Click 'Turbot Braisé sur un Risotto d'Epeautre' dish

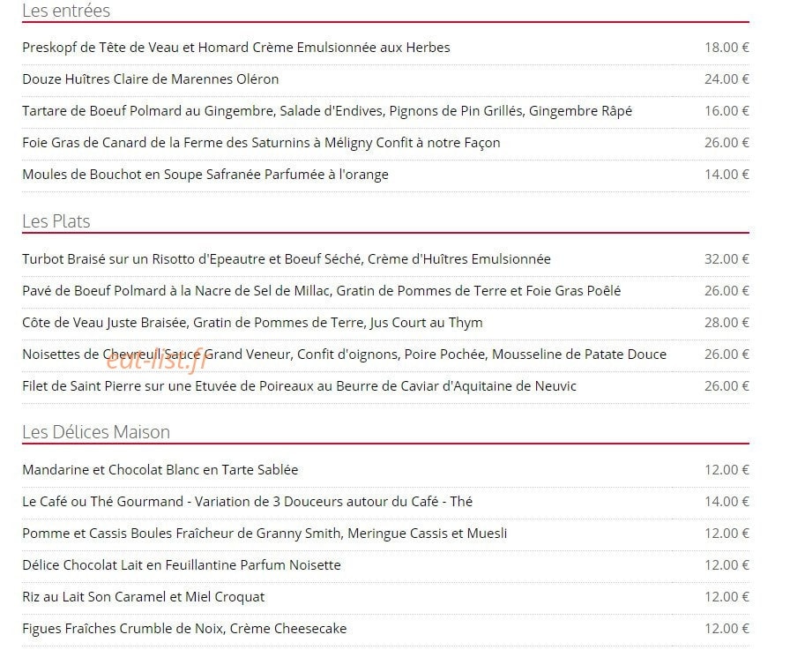[287, 259]
